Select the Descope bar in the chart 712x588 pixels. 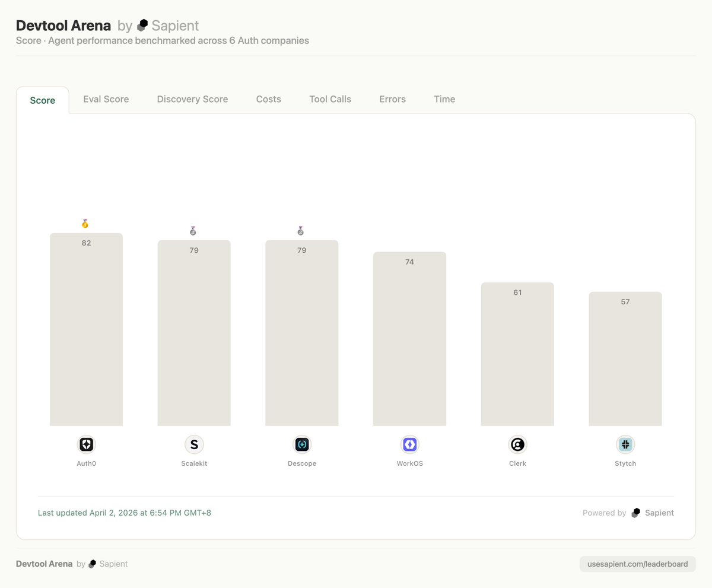coord(302,333)
